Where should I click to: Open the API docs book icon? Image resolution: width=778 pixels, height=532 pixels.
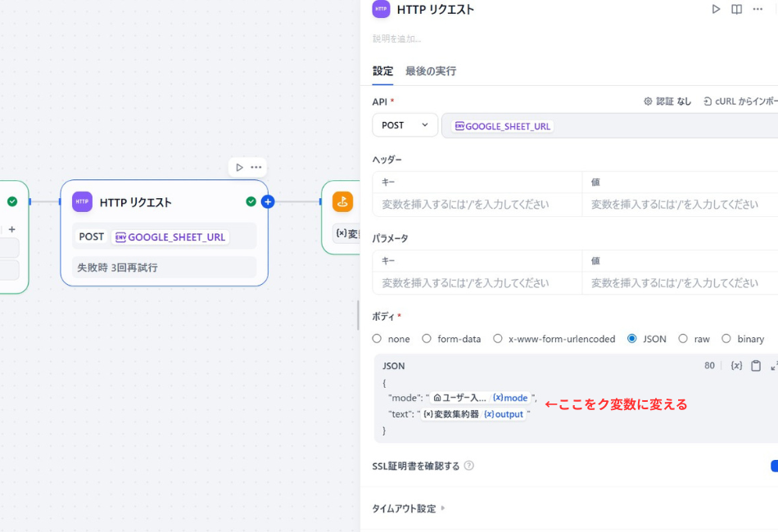tap(735, 9)
